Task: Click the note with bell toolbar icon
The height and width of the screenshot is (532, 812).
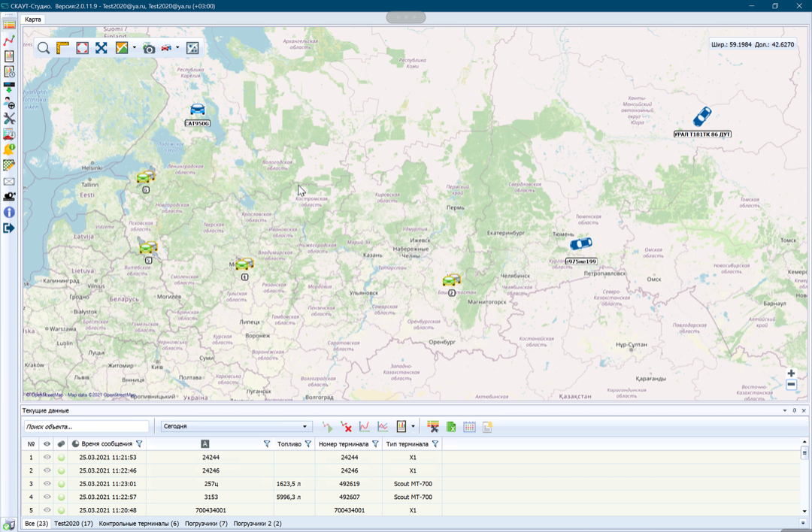Action: pyautogui.click(x=487, y=427)
